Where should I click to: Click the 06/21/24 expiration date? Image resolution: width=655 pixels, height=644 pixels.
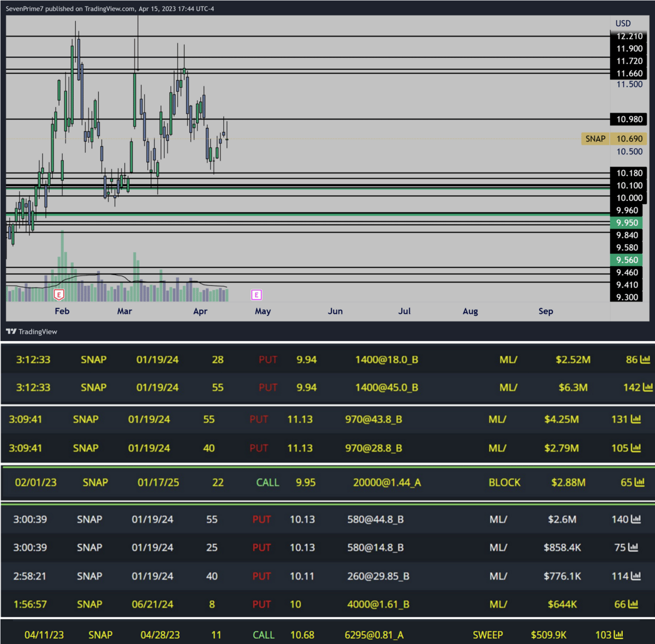pyautogui.click(x=152, y=604)
